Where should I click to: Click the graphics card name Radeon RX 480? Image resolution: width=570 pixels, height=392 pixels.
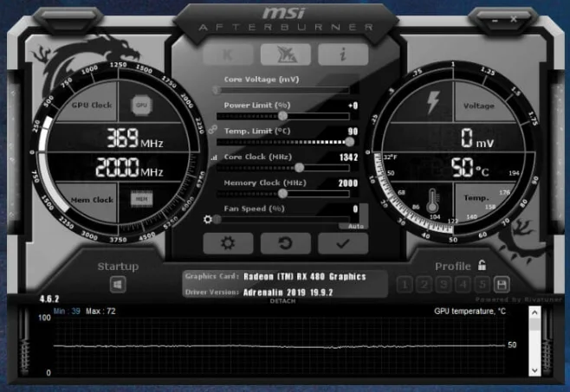(x=305, y=277)
